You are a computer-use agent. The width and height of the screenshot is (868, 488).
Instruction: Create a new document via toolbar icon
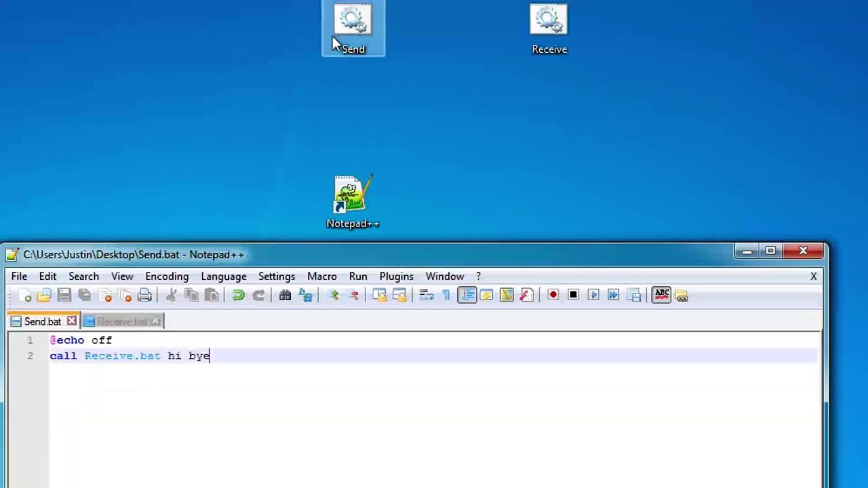click(x=25, y=296)
